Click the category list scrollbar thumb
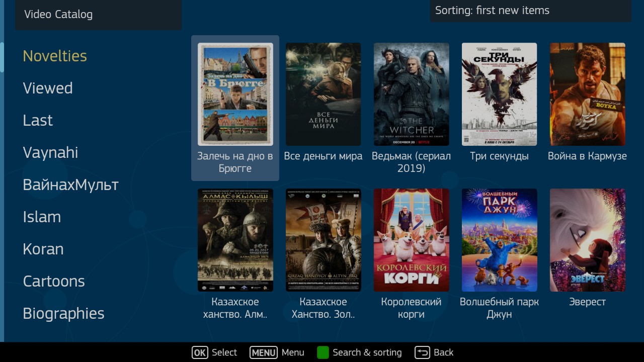 tap(2, 57)
